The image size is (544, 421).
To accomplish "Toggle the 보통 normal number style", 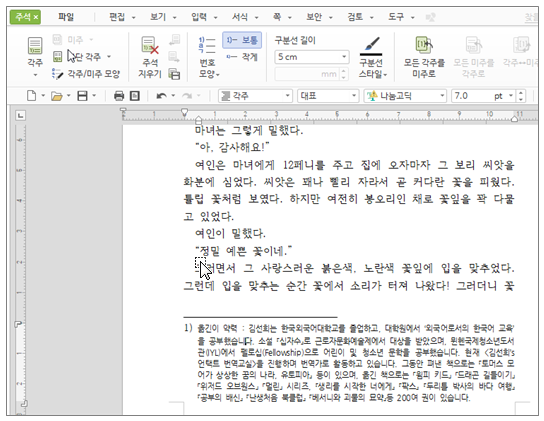I will (242, 40).
